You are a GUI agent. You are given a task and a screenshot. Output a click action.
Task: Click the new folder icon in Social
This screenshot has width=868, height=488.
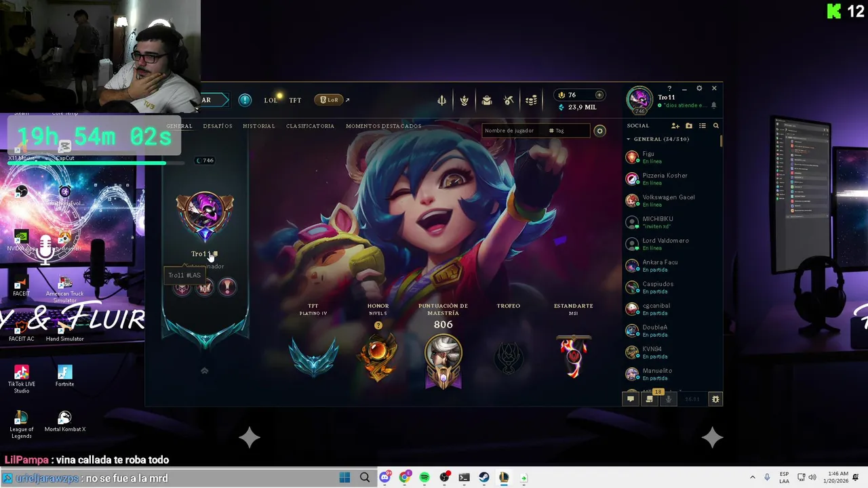click(689, 126)
